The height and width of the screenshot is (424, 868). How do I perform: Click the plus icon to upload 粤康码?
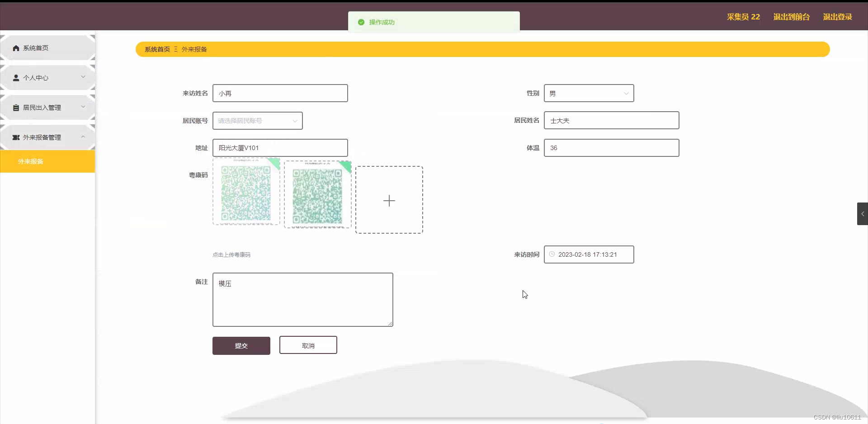click(x=389, y=200)
